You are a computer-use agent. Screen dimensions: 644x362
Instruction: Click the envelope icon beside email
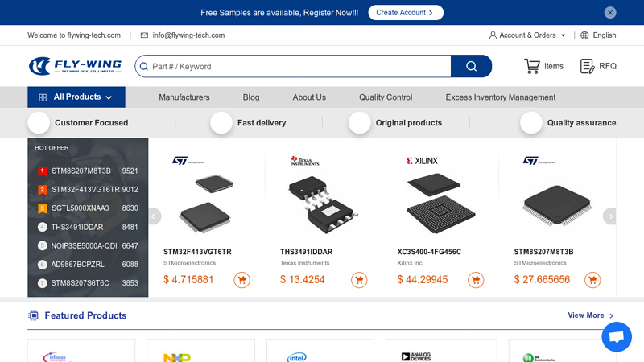click(x=144, y=35)
